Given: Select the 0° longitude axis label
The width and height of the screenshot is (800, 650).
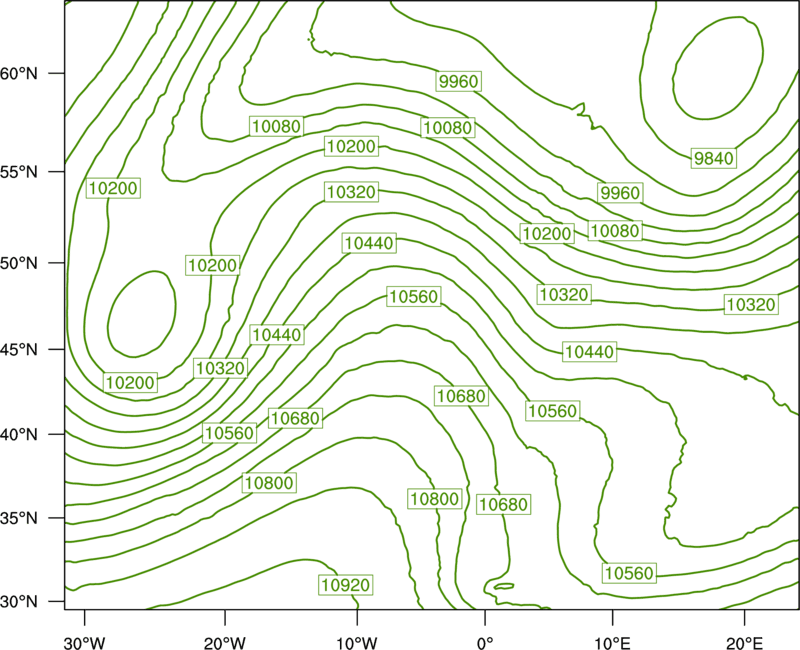Looking at the screenshot, I should click(x=485, y=643).
